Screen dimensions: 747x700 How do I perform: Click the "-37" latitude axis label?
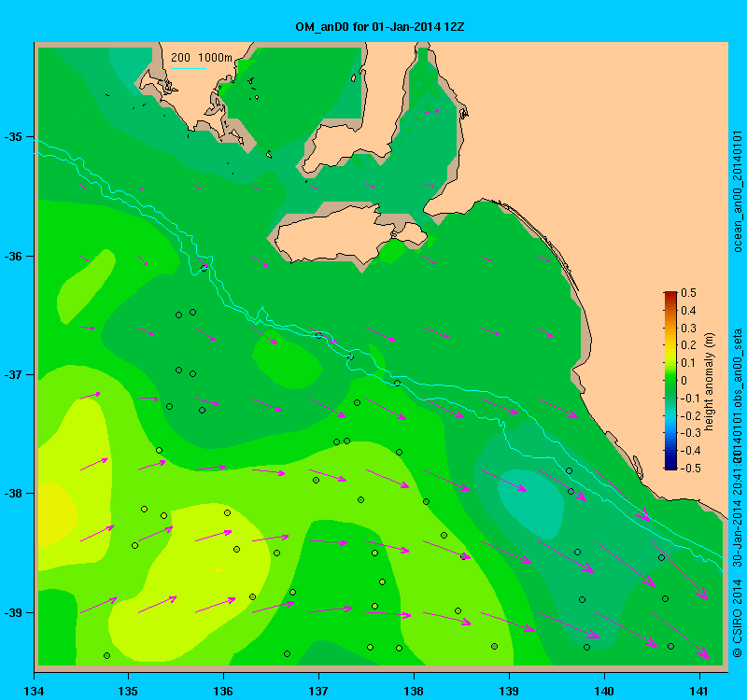(13, 375)
